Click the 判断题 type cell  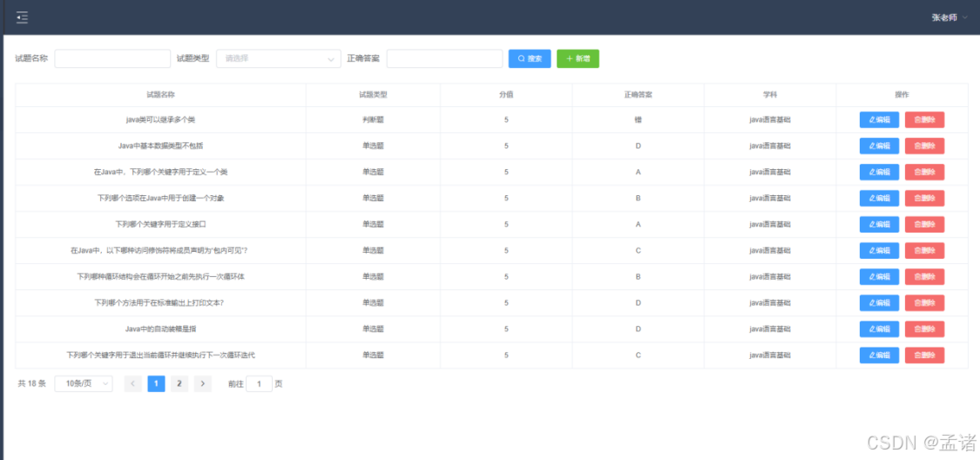[x=373, y=120]
